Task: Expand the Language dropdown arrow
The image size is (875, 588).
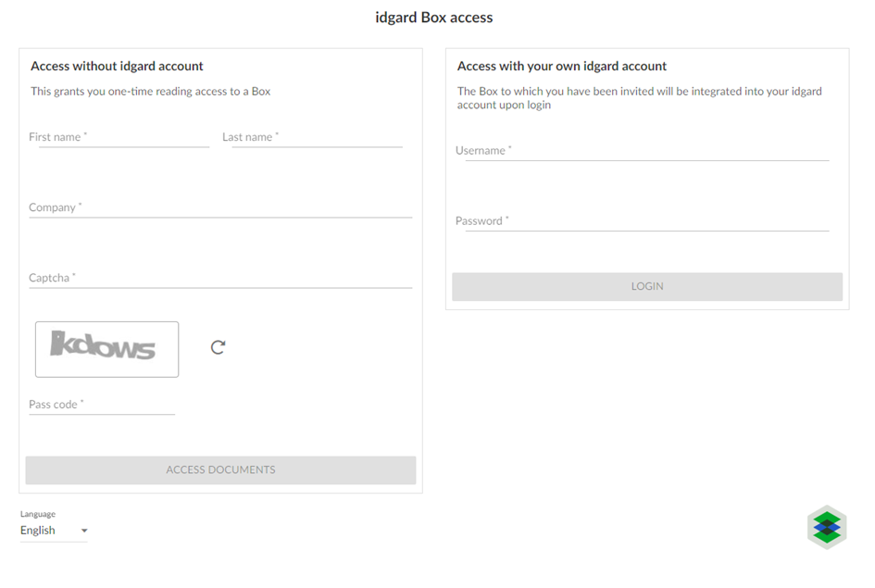Action: [84, 531]
